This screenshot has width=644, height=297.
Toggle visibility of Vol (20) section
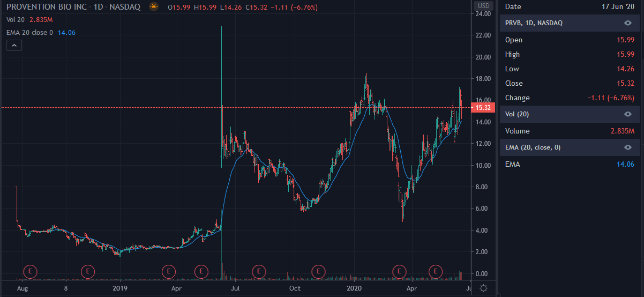[x=628, y=114]
